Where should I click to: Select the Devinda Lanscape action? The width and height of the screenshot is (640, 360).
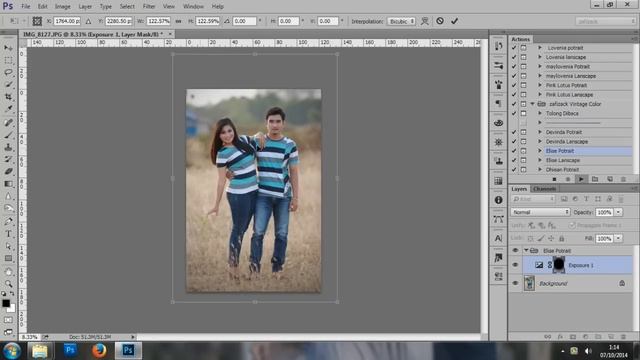tap(567, 142)
